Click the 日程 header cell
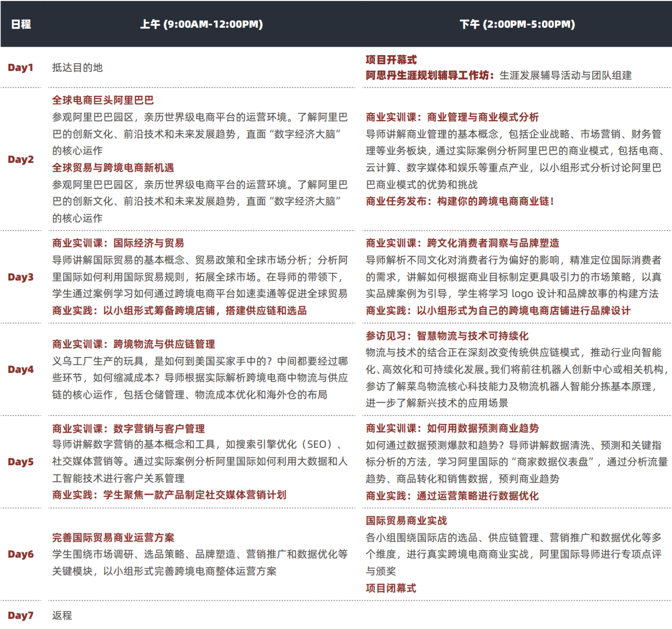Viewport: 672px width, 629px height. click(21, 24)
